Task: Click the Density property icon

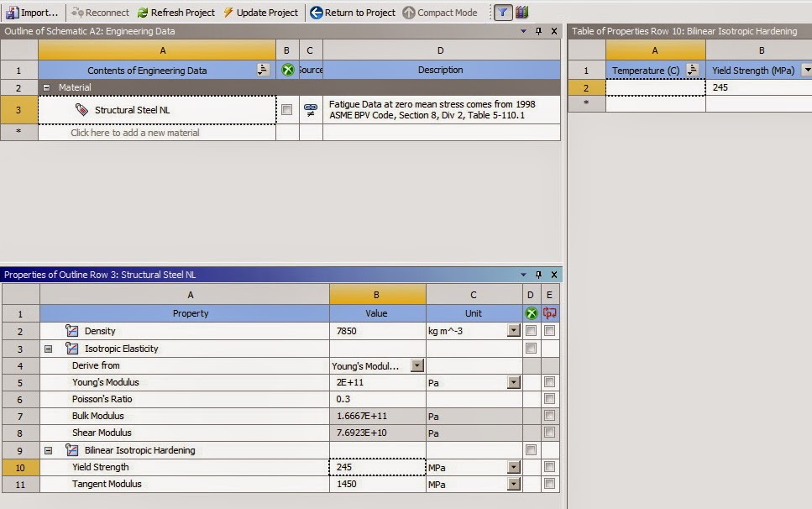Action: coord(72,330)
